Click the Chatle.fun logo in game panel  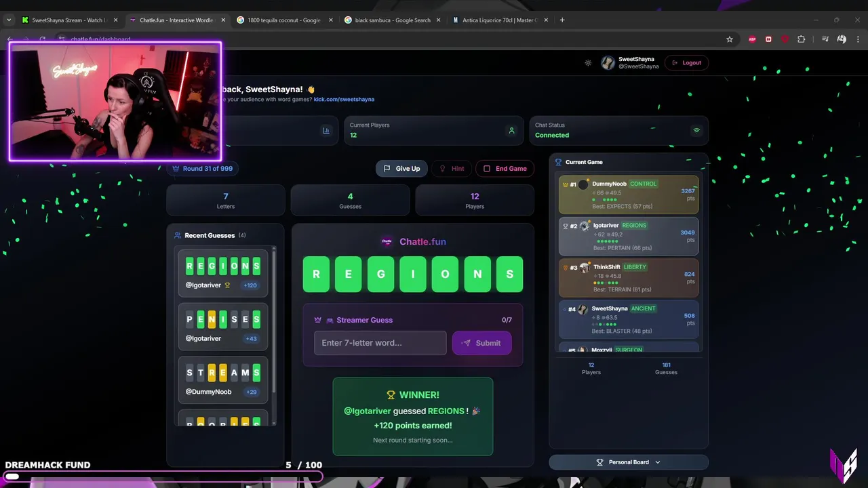tap(387, 241)
